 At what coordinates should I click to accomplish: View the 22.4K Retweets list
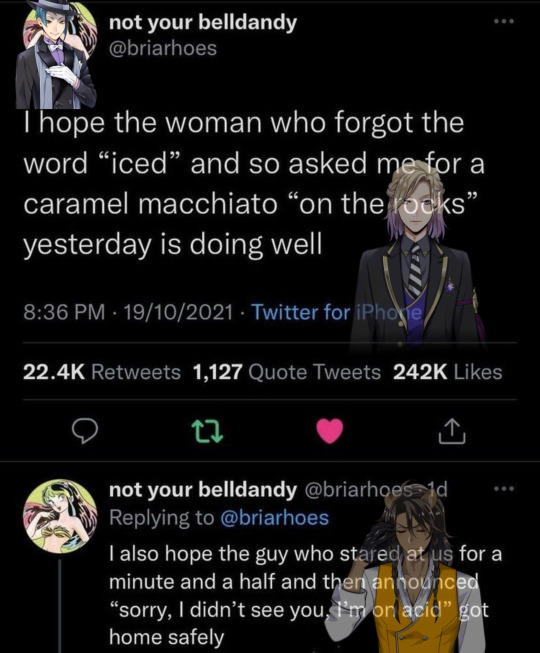[102, 372]
